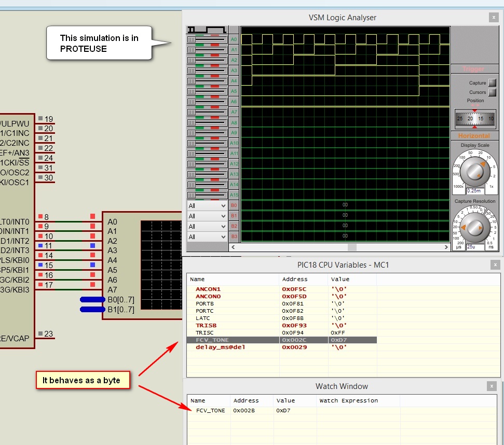Image resolution: width=504 pixels, height=445 pixels.
Task: Select the B0 bus label in Logic Analyser
Action: pyautogui.click(x=234, y=205)
